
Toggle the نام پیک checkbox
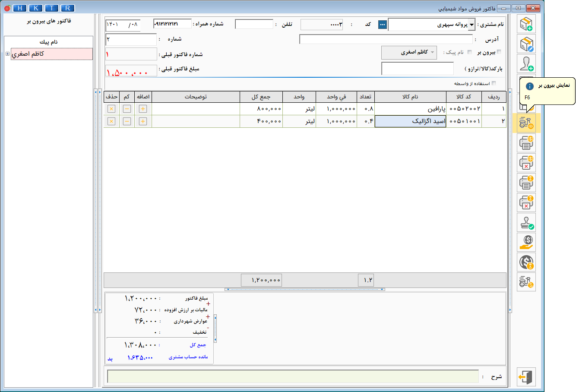coord(469,52)
